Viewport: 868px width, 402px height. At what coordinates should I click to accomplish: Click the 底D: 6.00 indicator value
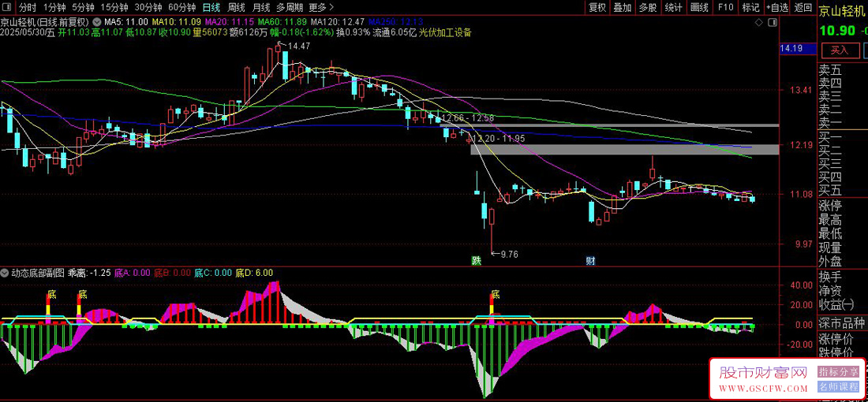(254, 273)
